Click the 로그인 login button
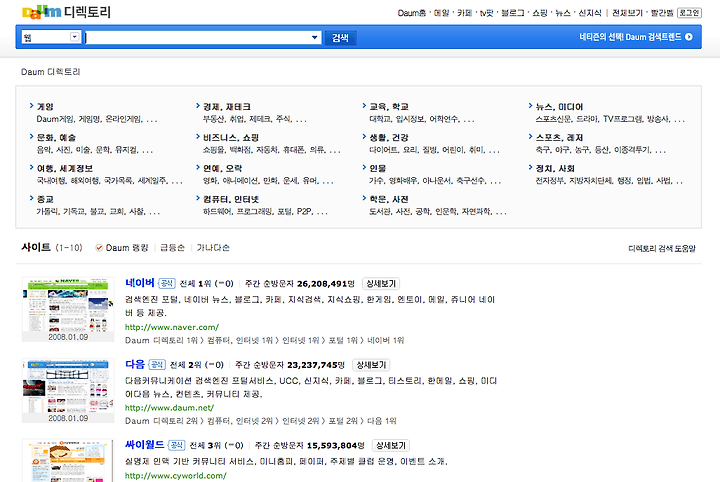This screenshot has width=720, height=482. click(689, 13)
